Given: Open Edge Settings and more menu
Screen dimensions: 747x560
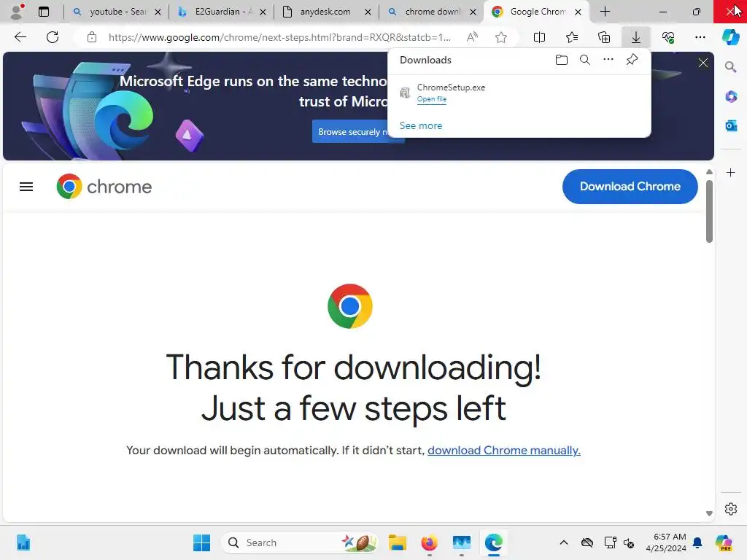Looking at the screenshot, I should (700, 37).
